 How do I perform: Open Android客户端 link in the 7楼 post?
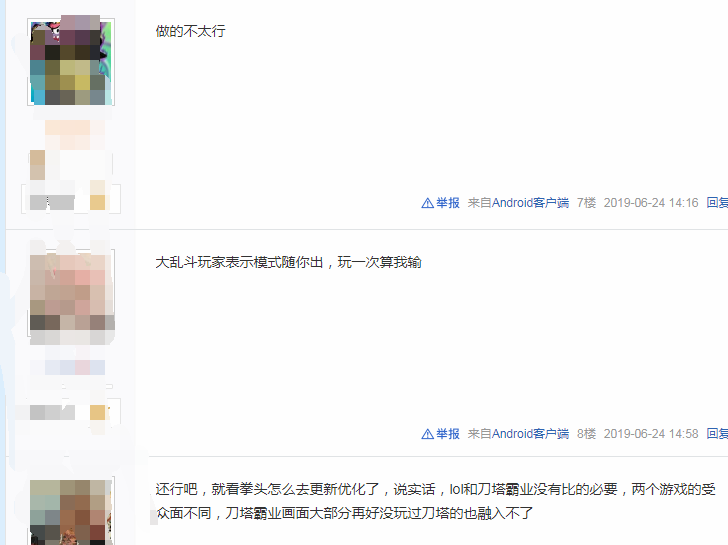tap(530, 203)
